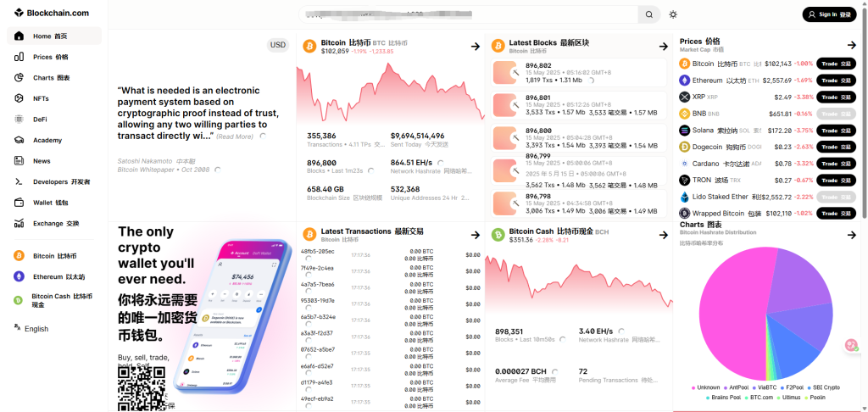Click Solana coin icon in Prices list

[684, 131]
